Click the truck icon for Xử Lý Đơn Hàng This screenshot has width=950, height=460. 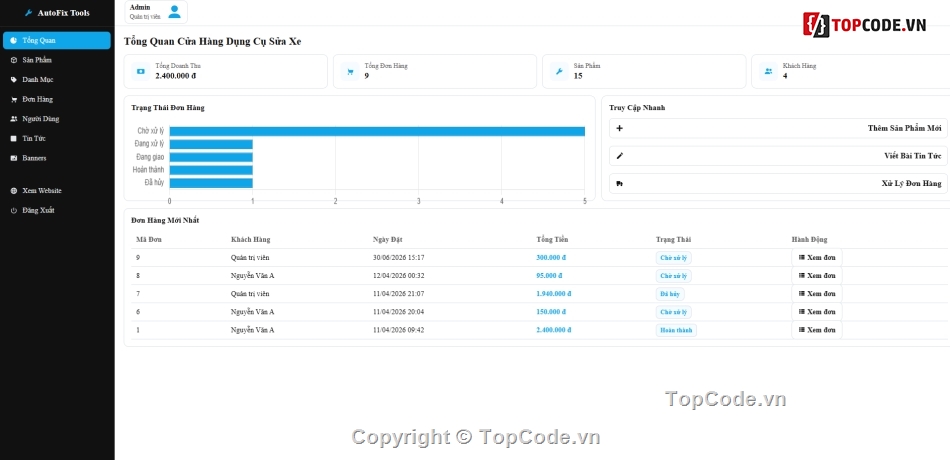pos(619,184)
